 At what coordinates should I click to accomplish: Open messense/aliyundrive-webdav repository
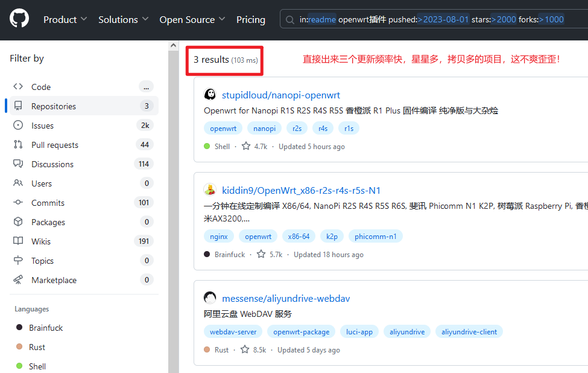point(286,298)
